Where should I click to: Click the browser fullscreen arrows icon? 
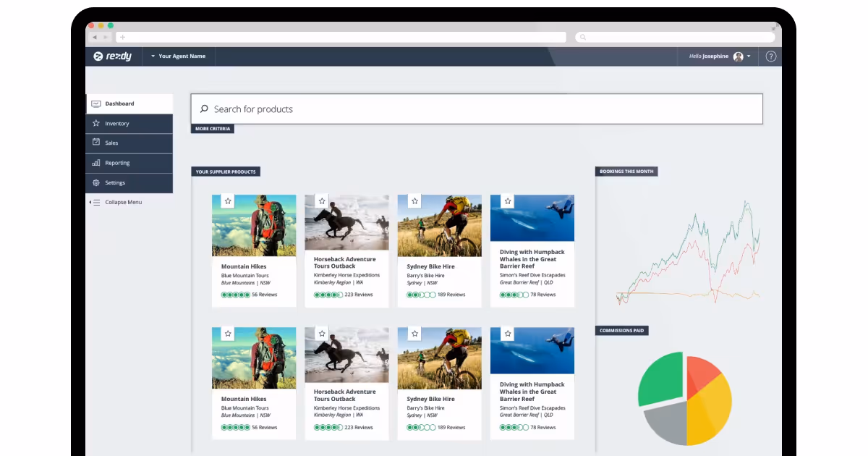[x=775, y=27]
